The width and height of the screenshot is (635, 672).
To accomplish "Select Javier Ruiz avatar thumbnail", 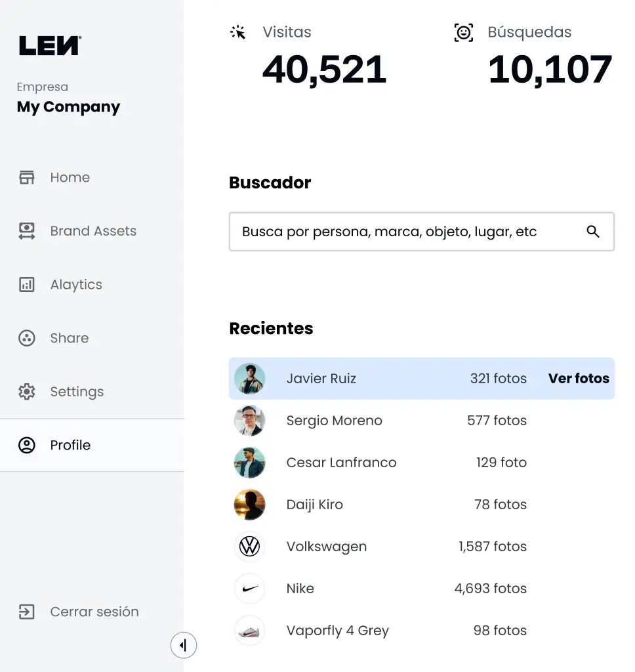I will tap(250, 379).
